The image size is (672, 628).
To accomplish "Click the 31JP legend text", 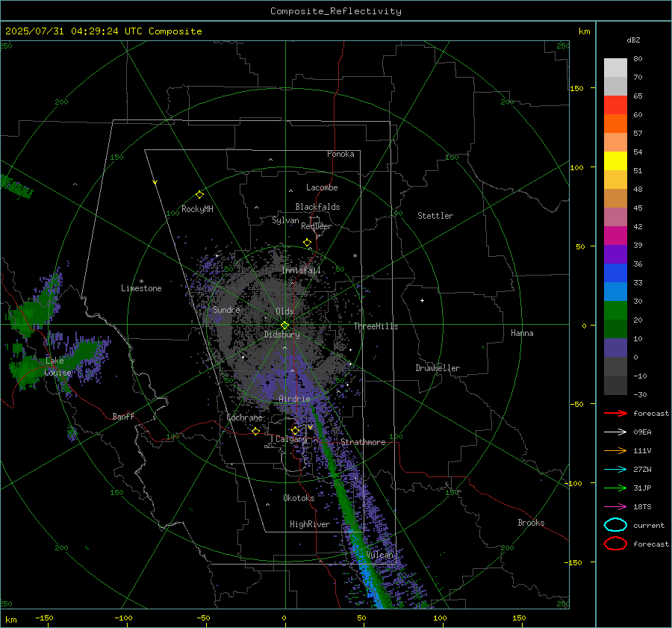I will pyautogui.click(x=642, y=488).
